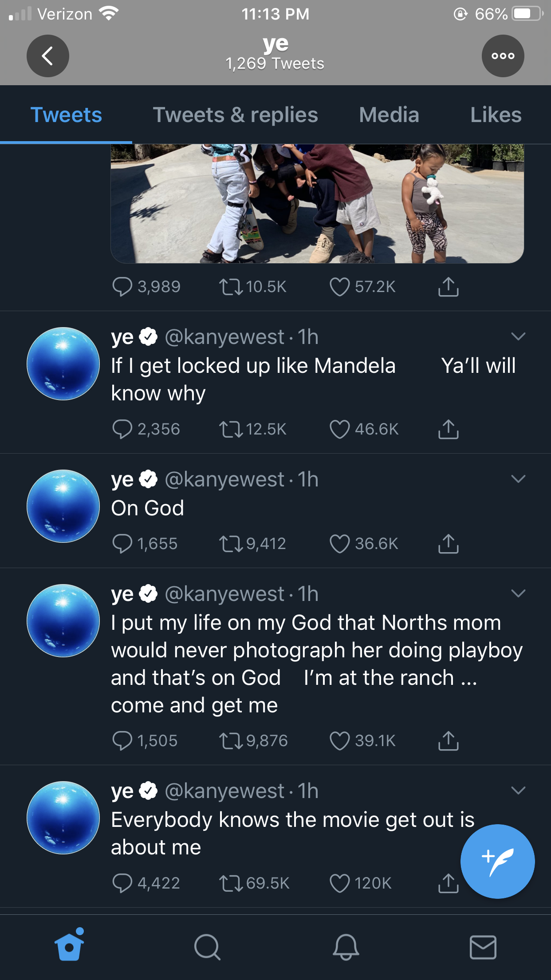
Task: Switch to the Tweets & replies tab
Action: [235, 115]
